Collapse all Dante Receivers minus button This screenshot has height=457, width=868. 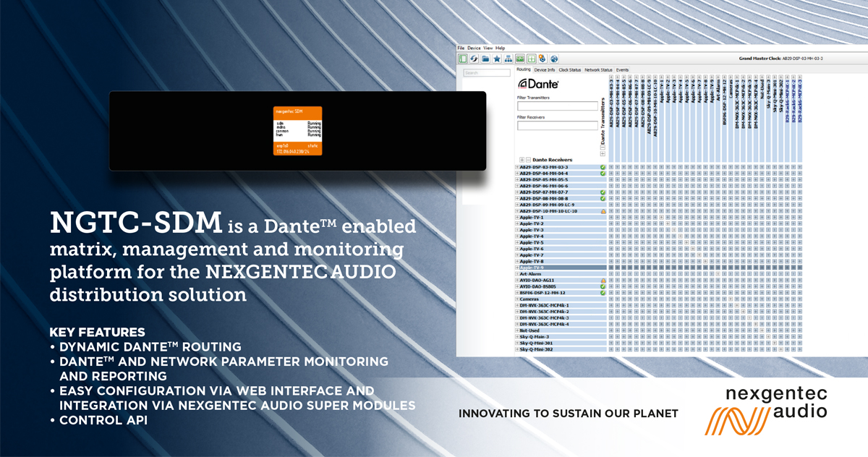click(528, 160)
